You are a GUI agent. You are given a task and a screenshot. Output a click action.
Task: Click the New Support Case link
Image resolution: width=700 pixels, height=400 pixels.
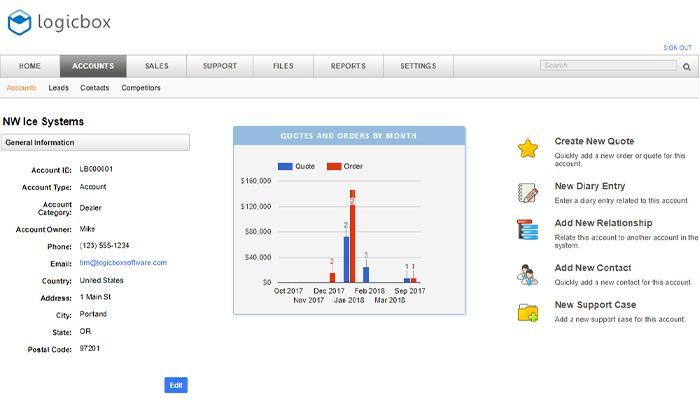[x=595, y=305]
